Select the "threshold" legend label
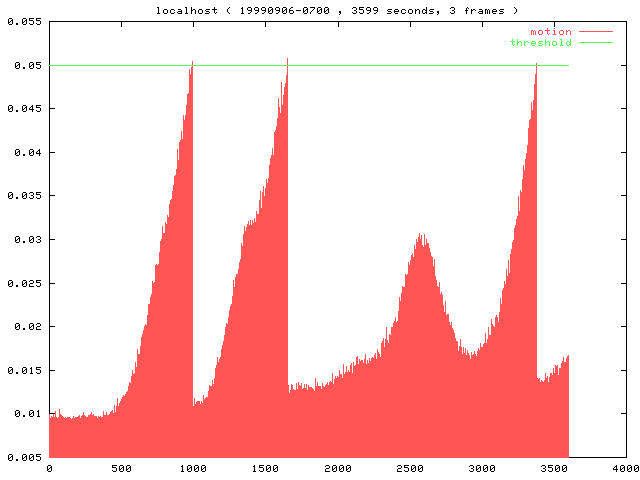The width and height of the screenshot is (640, 480). [540, 43]
